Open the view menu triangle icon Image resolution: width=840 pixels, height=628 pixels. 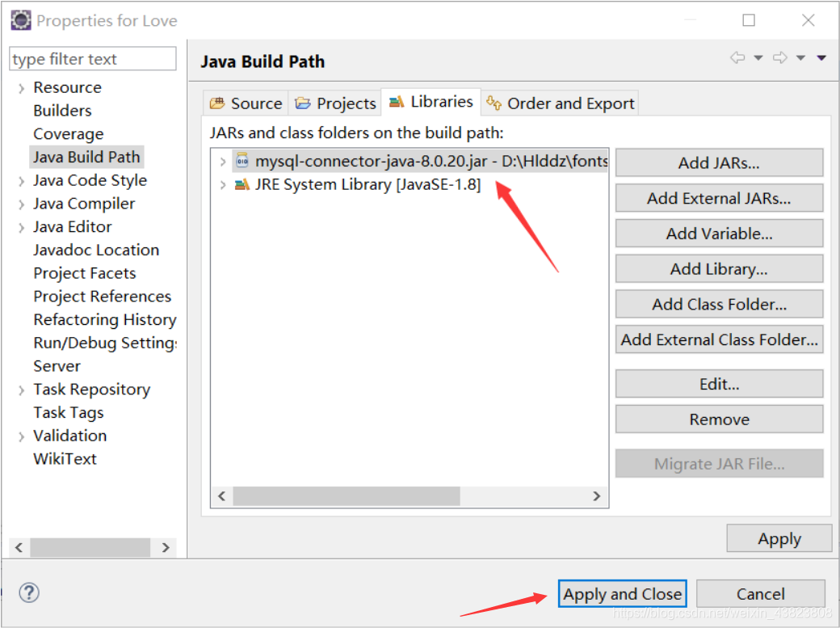pyautogui.click(x=821, y=58)
